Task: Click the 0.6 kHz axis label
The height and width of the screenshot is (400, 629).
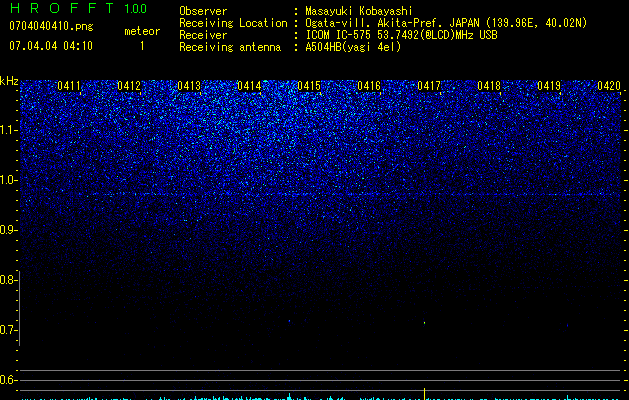Action: point(8,380)
